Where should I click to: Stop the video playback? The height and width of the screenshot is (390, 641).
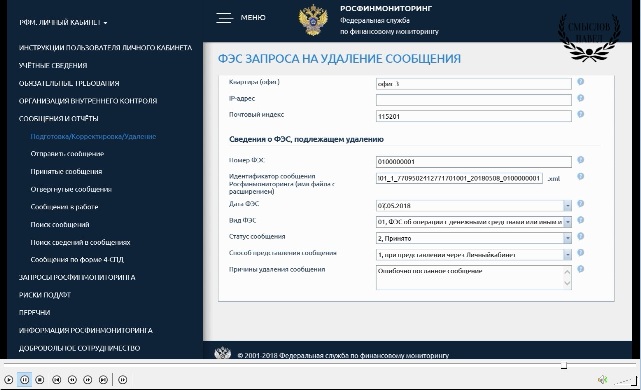click(40, 380)
